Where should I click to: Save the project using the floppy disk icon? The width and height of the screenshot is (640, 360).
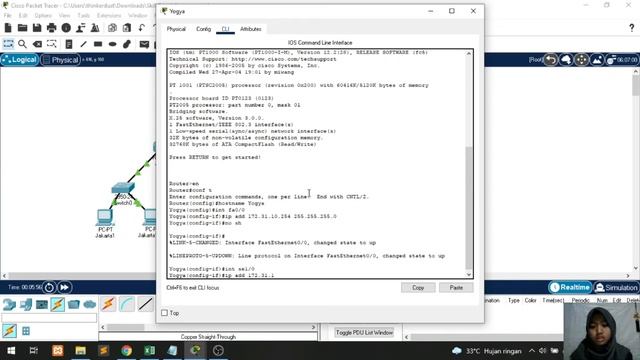pyautogui.click(x=37, y=28)
